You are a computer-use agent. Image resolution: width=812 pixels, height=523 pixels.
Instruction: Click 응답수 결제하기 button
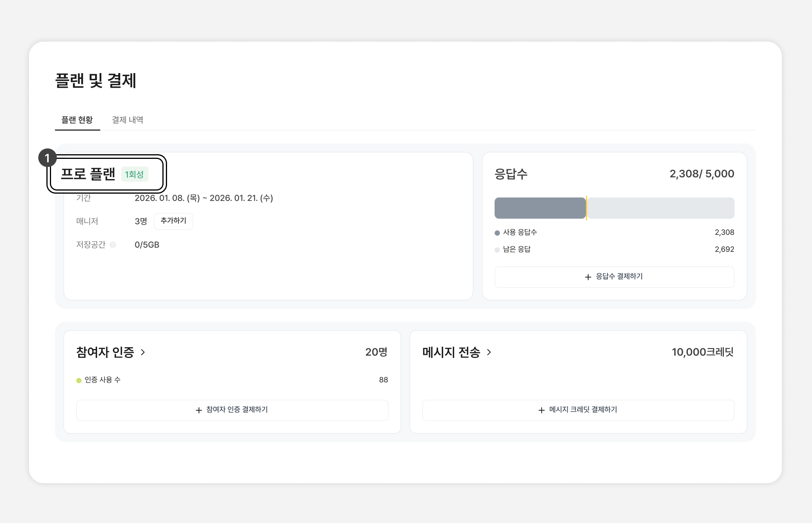click(x=614, y=277)
